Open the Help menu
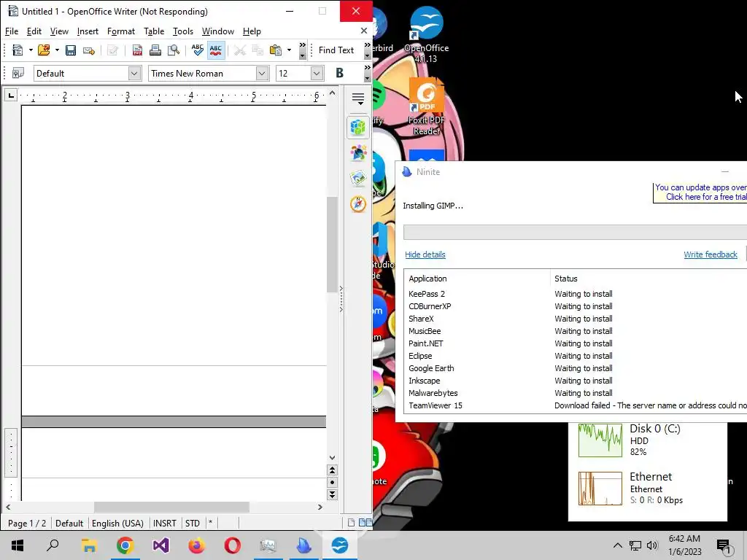Viewport: 747px width, 560px height. pyautogui.click(x=252, y=31)
